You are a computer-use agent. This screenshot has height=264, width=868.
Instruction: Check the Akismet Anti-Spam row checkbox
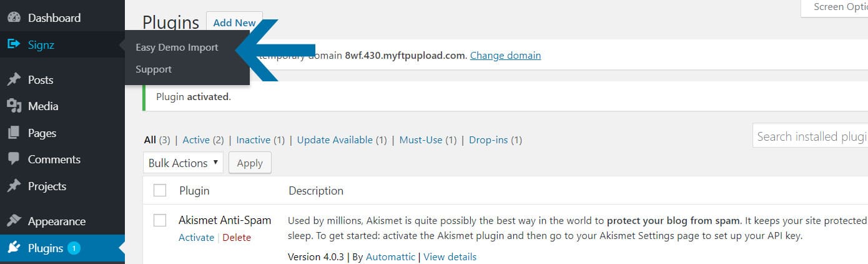tap(160, 220)
